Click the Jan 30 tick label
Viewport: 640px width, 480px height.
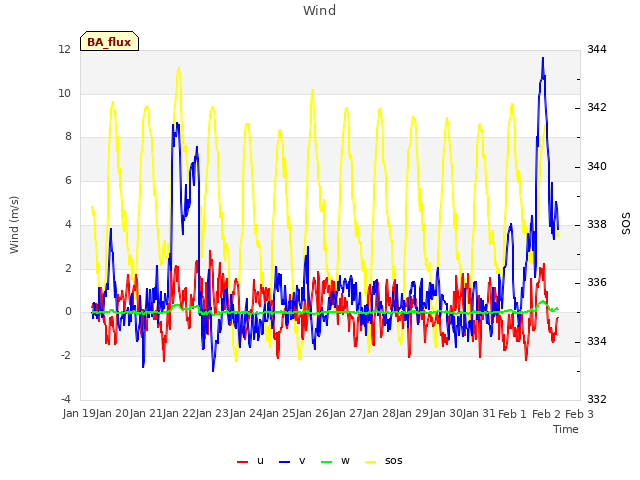click(446, 413)
